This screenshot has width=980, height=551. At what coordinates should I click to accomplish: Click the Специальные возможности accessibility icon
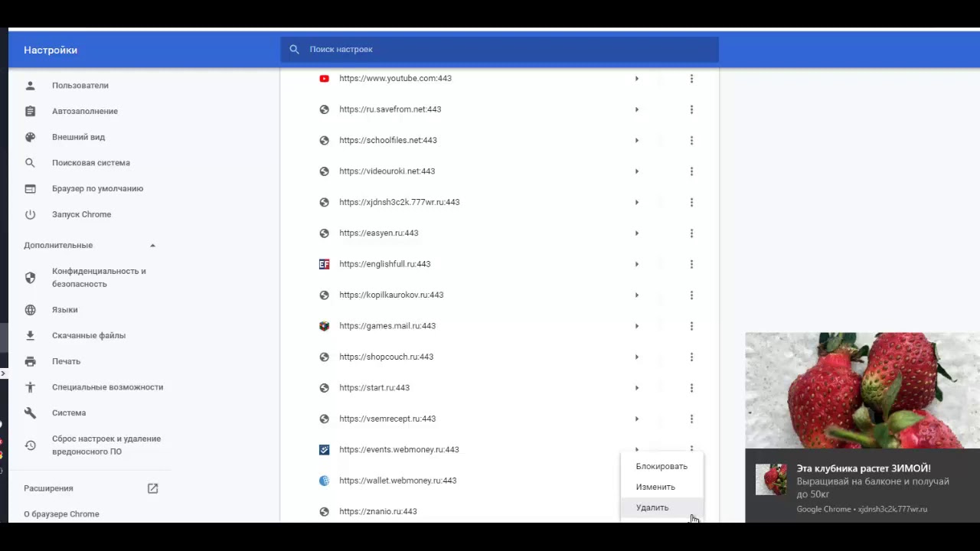30,387
